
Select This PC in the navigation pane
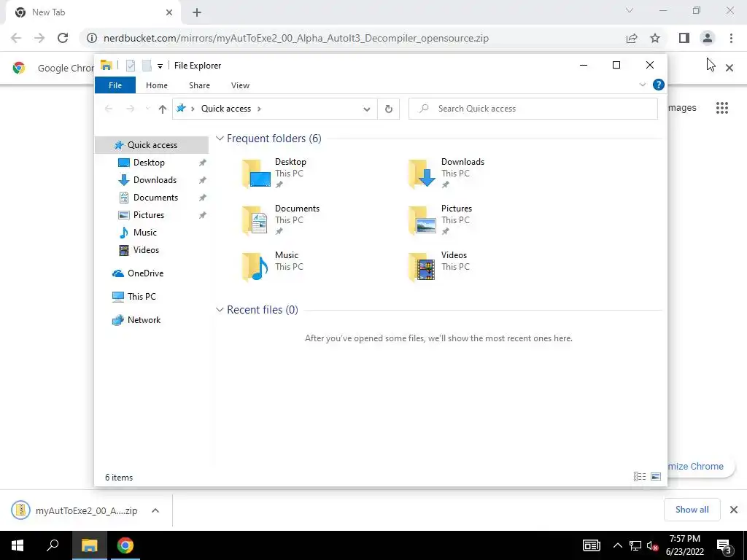(142, 297)
